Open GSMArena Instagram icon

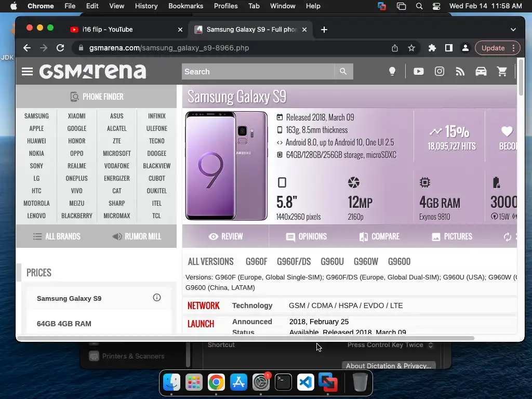tap(440, 71)
